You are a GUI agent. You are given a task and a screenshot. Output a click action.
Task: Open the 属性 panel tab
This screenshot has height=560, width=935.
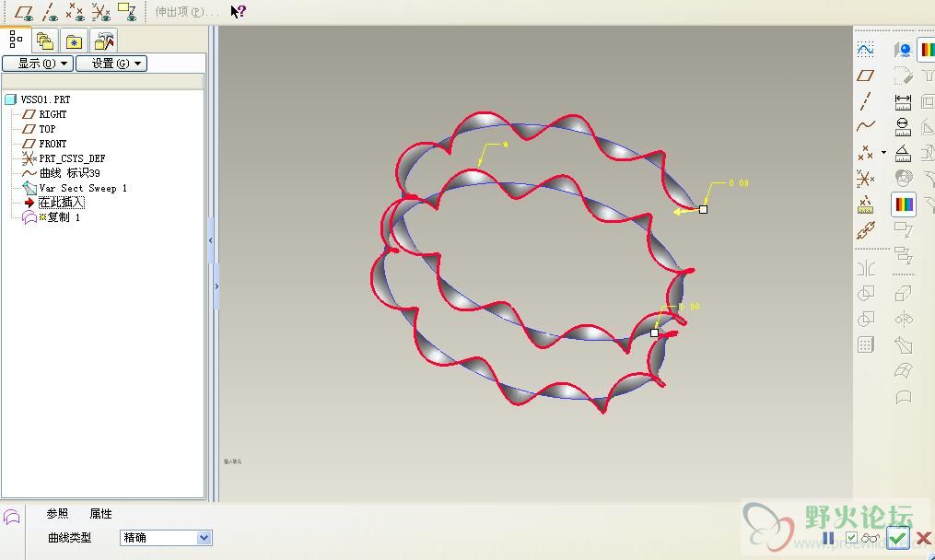[x=100, y=513]
